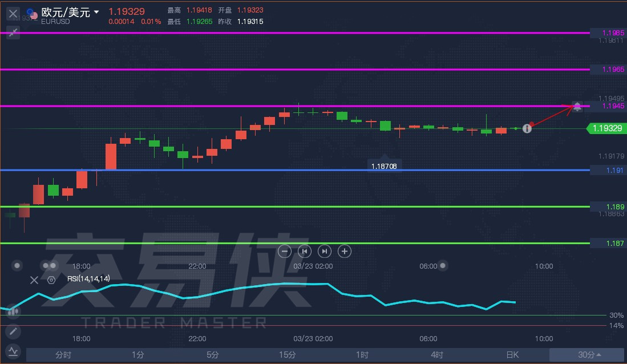Close the chart with the top-left X icon
The width and height of the screenshot is (627, 364).
tap(13, 14)
